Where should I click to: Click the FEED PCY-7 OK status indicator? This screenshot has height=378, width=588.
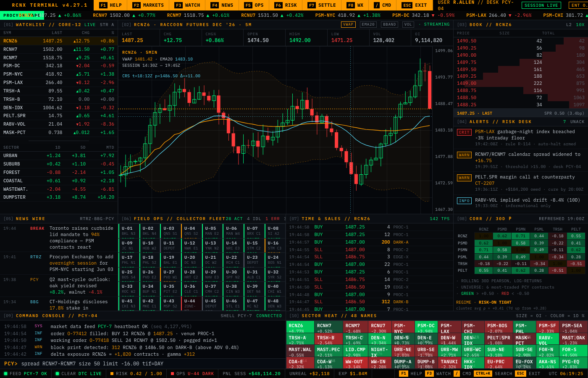(25, 373)
